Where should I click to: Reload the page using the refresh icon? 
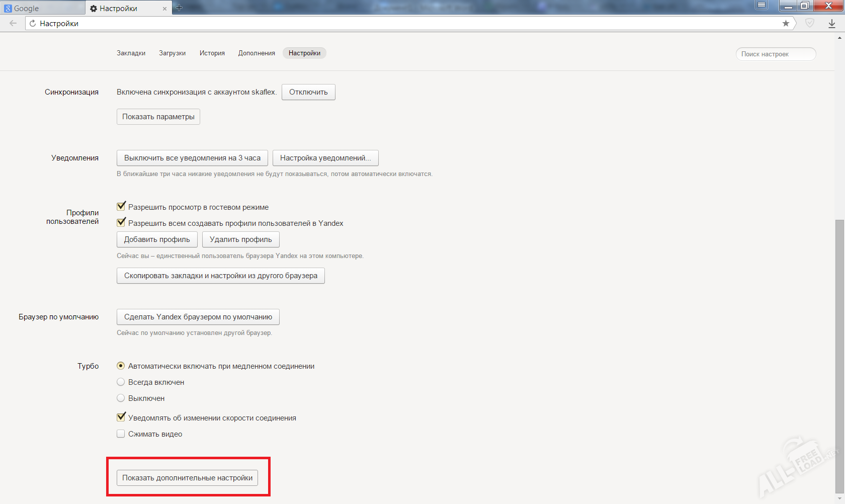click(33, 24)
